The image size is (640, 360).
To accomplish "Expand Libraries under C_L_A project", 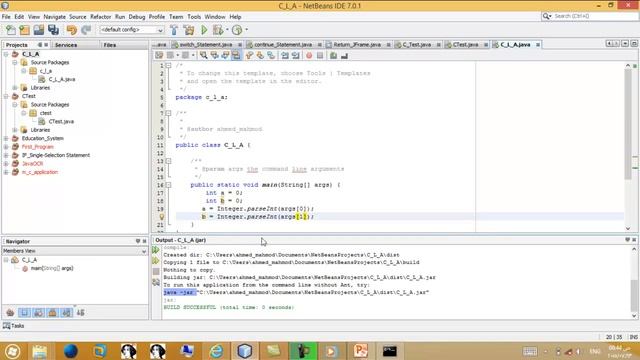I will tap(15, 88).
